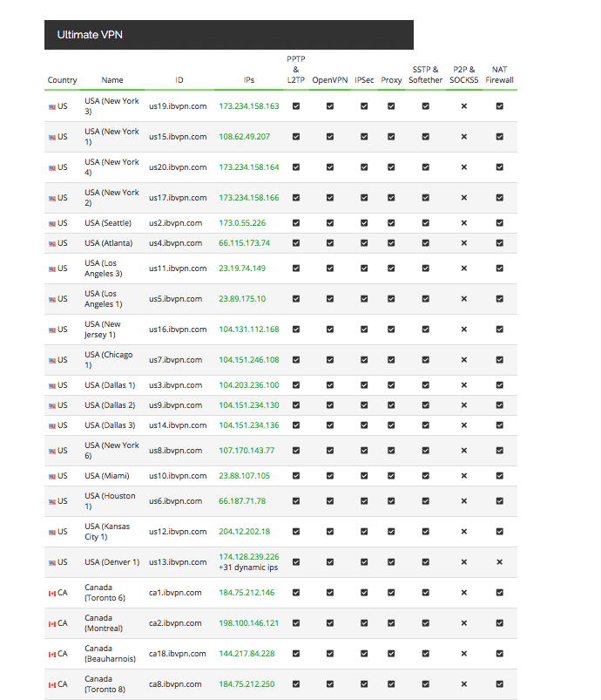The image size is (601, 700).
Task: Click server ID us20.ibvpn.com
Action: point(178,167)
